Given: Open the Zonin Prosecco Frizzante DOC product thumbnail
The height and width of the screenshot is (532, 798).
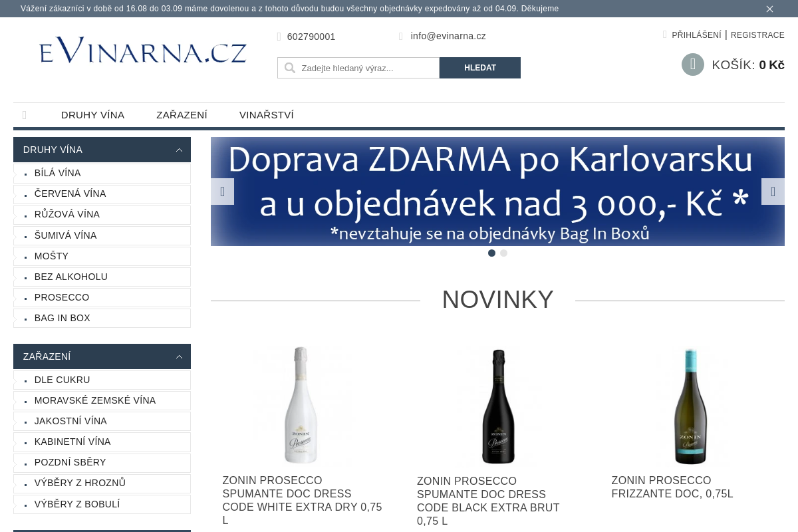Looking at the screenshot, I should click(x=690, y=406).
